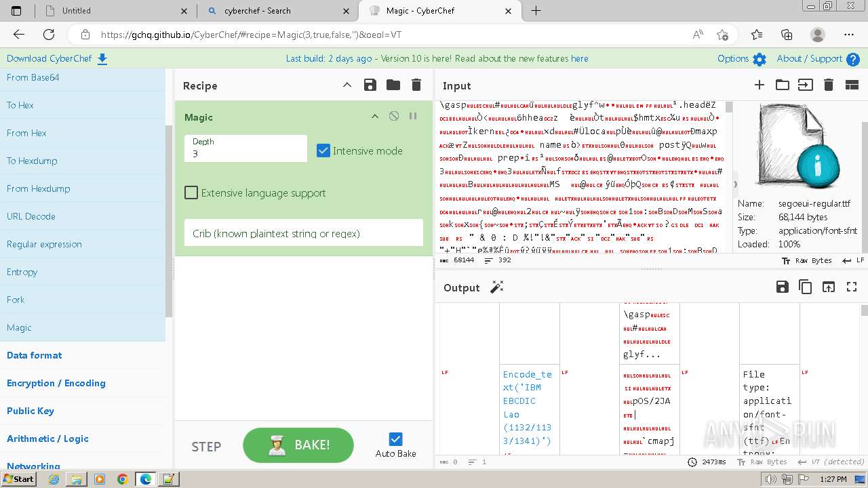Add a new input tab
This screenshot has height=488, width=868.
[759, 85]
